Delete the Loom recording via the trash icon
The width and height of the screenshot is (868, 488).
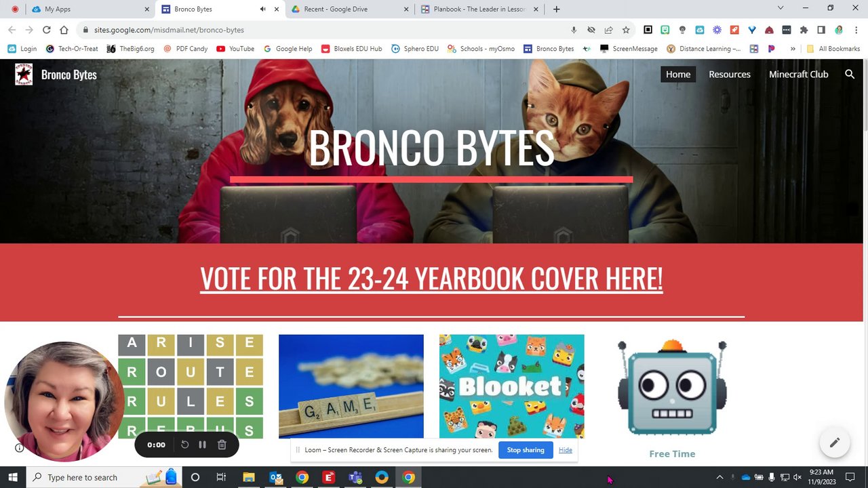point(222,445)
